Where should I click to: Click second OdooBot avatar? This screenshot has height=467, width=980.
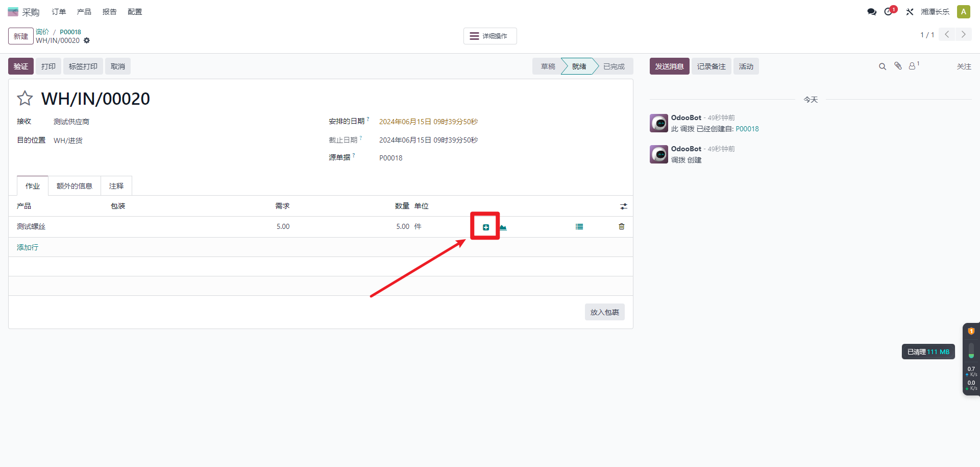(659, 154)
